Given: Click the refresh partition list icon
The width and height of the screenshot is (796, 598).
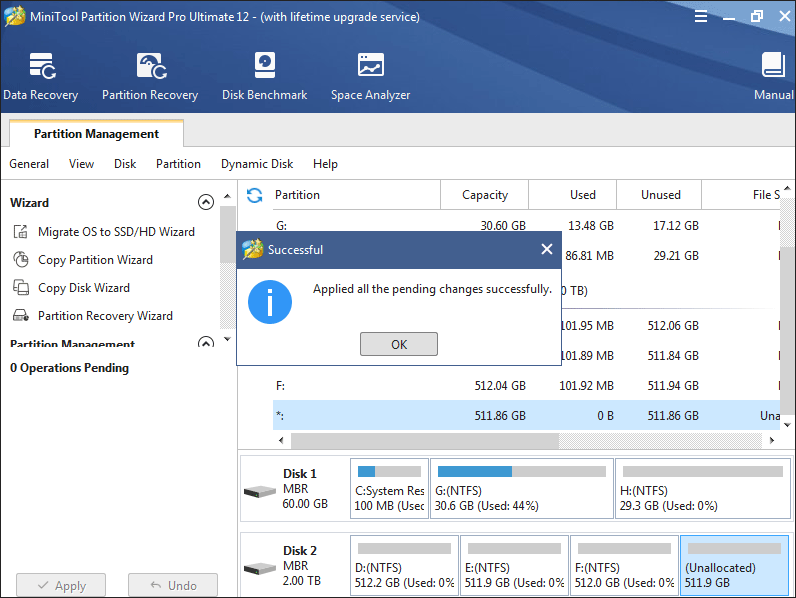Looking at the screenshot, I should (x=254, y=195).
